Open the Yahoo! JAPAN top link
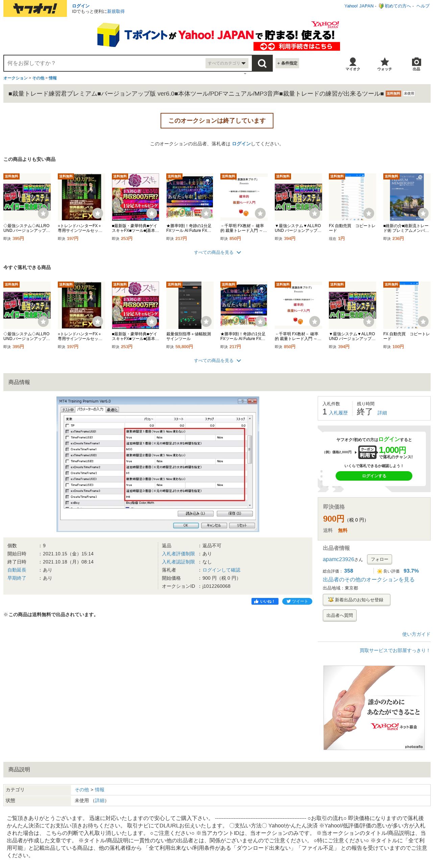Viewport: 434px width, 868px height. coord(359,6)
